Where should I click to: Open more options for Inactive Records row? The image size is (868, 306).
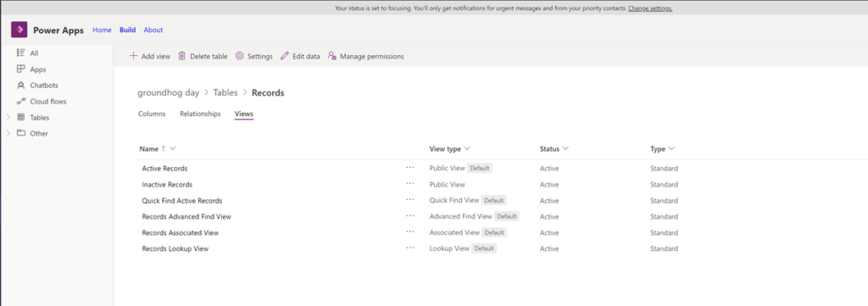pos(409,184)
